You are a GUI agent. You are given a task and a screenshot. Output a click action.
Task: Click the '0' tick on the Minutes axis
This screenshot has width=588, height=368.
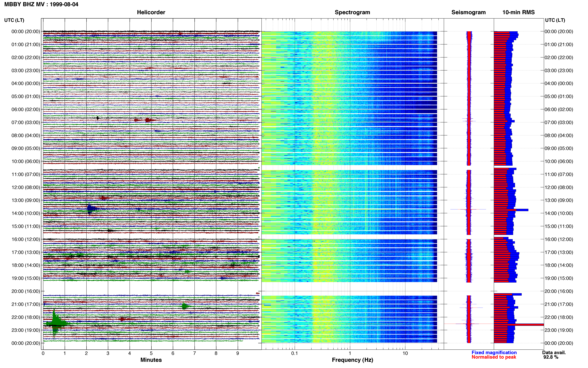(x=43, y=353)
